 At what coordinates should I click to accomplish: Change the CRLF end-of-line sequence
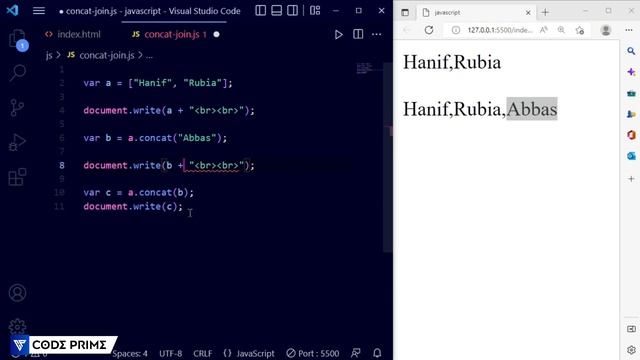202,353
